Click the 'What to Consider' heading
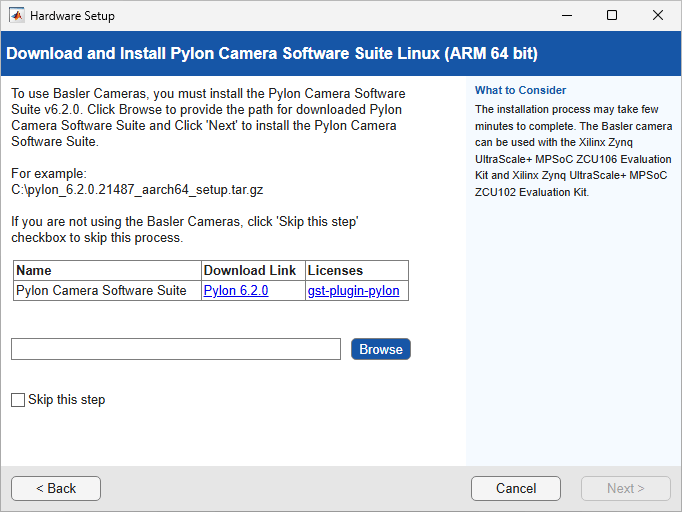The height and width of the screenshot is (512, 682). tap(520, 90)
